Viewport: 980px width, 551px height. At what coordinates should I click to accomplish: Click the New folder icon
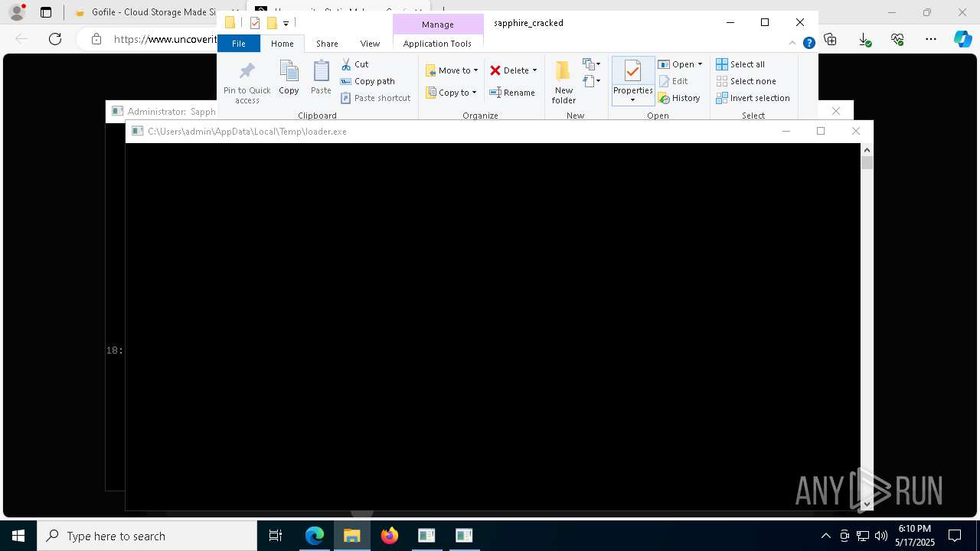tap(563, 71)
